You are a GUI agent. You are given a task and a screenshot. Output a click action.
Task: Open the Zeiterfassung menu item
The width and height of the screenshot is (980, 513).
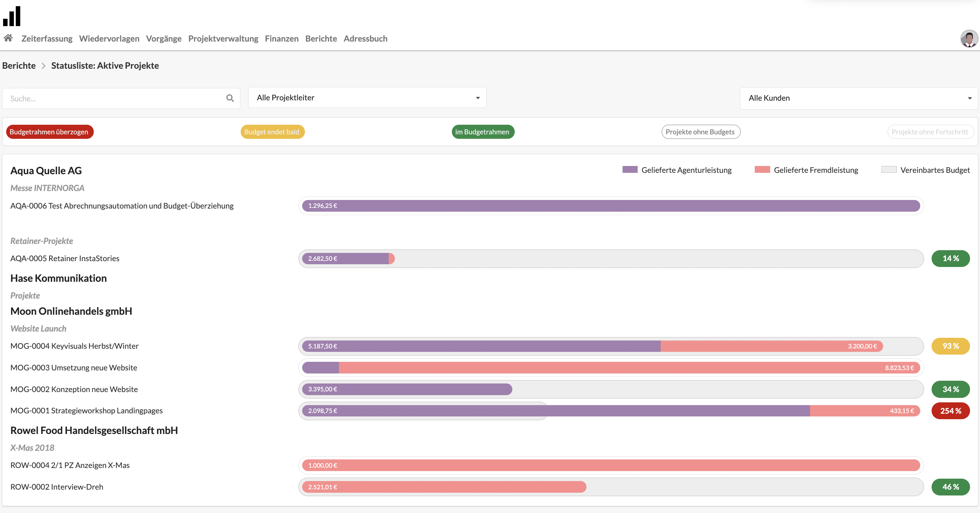pos(47,38)
